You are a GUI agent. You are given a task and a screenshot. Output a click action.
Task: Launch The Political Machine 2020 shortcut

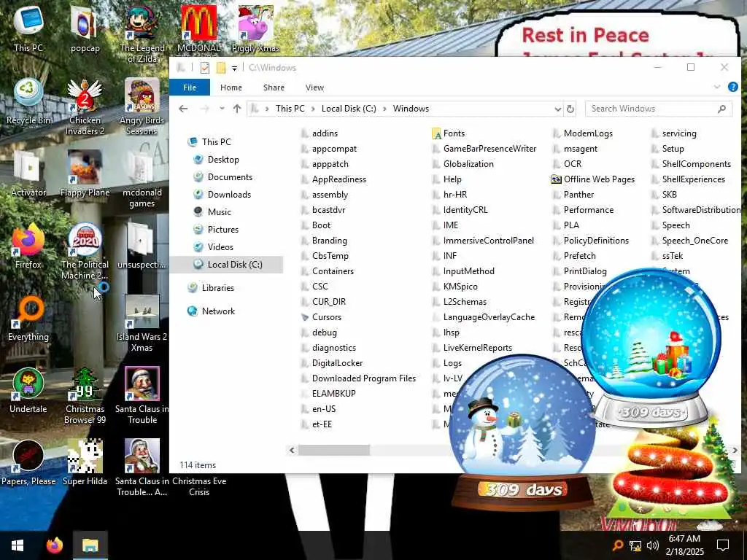pyautogui.click(x=85, y=252)
